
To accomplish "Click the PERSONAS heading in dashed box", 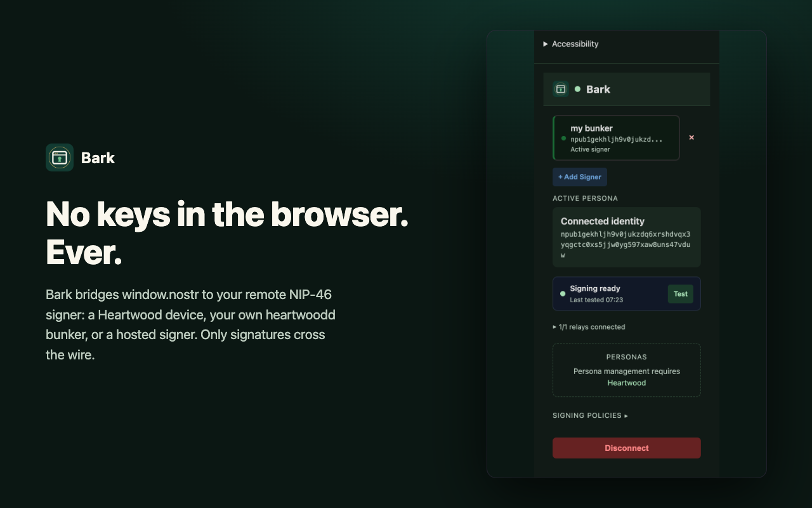I will point(627,357).
